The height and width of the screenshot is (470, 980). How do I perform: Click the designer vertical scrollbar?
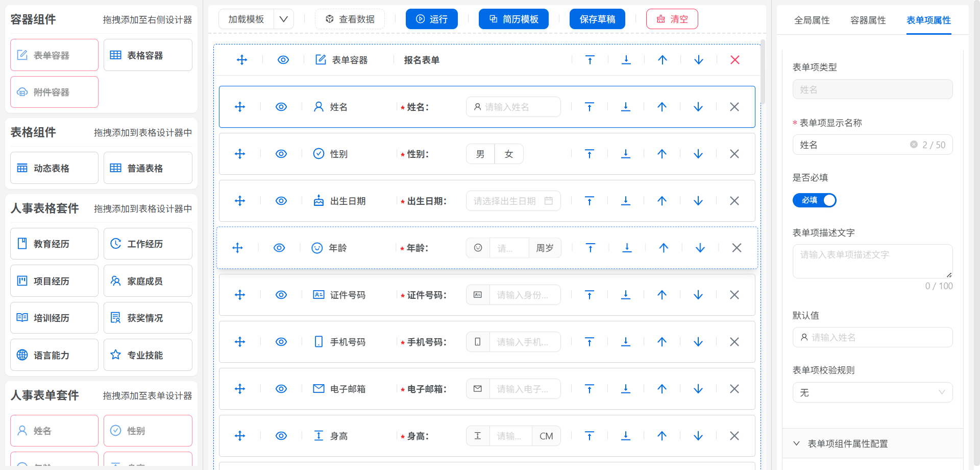point(763,72)
